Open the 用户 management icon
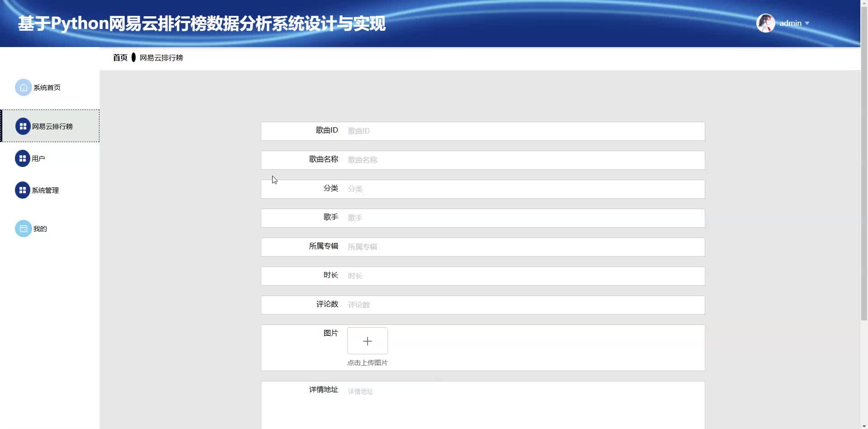This screenshot has height=429, width=868. 23,158
